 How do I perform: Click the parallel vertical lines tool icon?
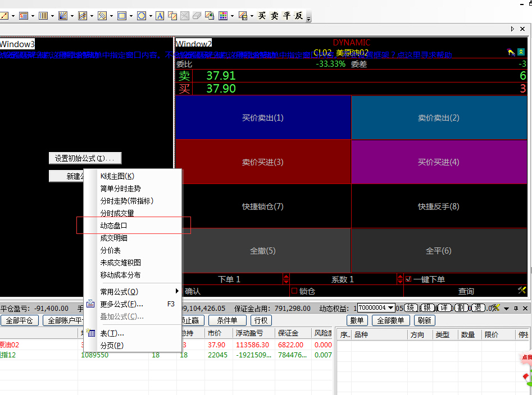point(43,16)
